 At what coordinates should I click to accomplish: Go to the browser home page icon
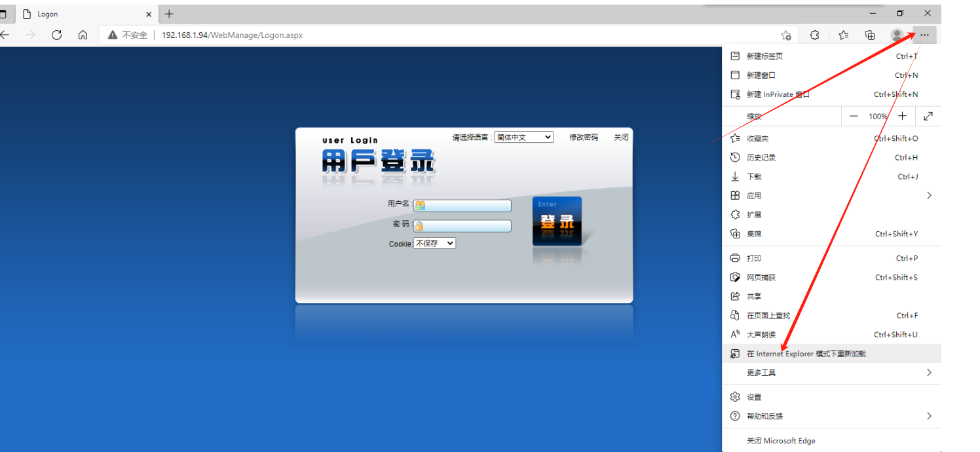[83, 35]
